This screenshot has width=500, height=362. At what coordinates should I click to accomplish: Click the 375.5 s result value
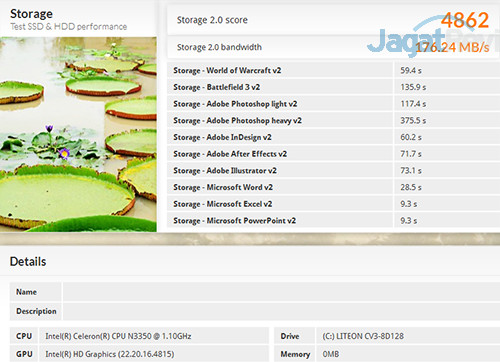point(413,121)
